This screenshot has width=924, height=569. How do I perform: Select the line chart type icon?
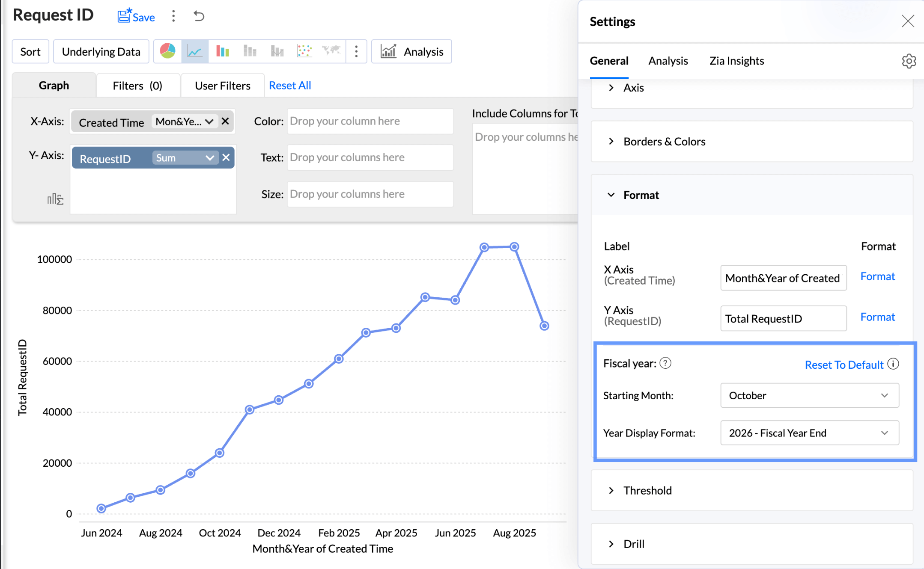pos(195,51)
